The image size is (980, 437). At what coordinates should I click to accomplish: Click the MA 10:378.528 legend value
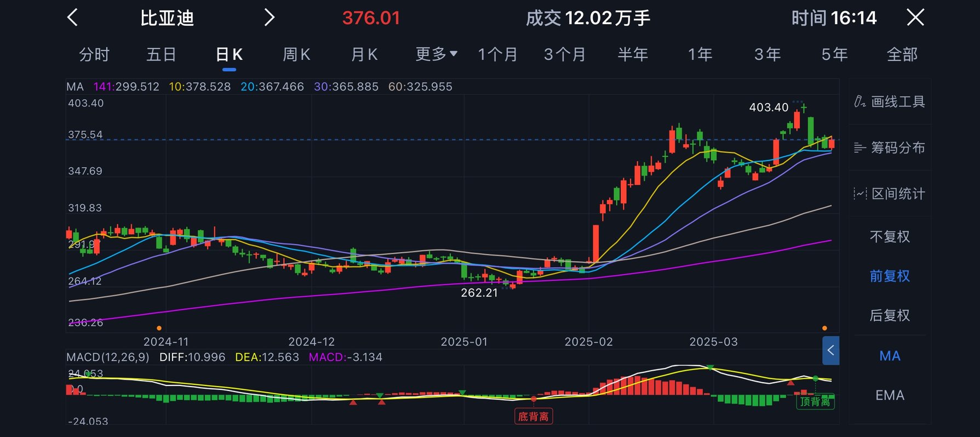pos(200,87)
